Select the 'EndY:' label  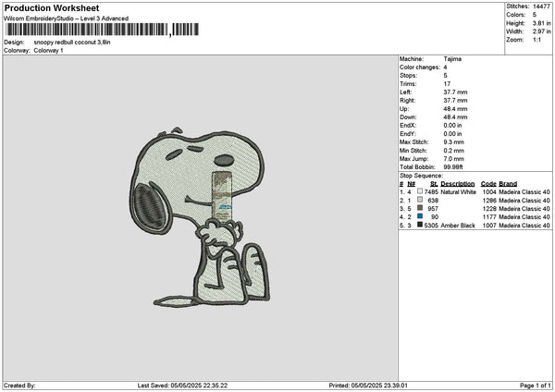408,134
